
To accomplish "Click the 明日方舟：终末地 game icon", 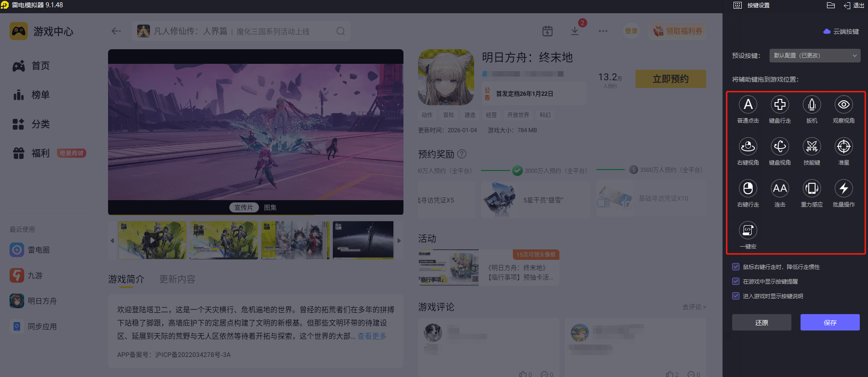I will point(446,77).
